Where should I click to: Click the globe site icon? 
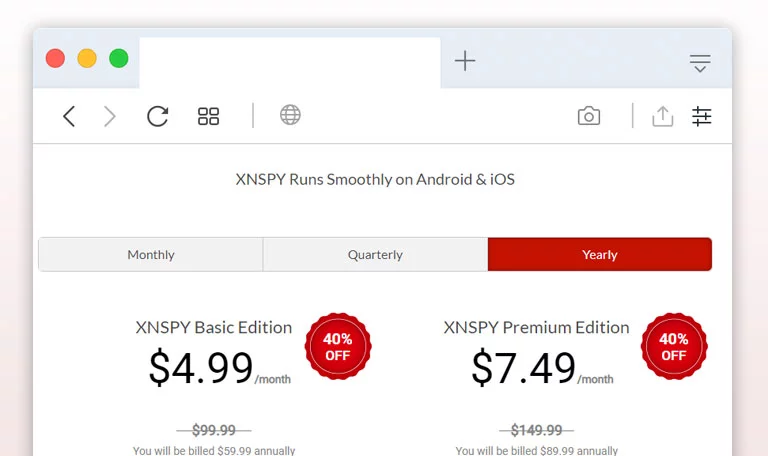pyautogui.click(x=290, y=115)
